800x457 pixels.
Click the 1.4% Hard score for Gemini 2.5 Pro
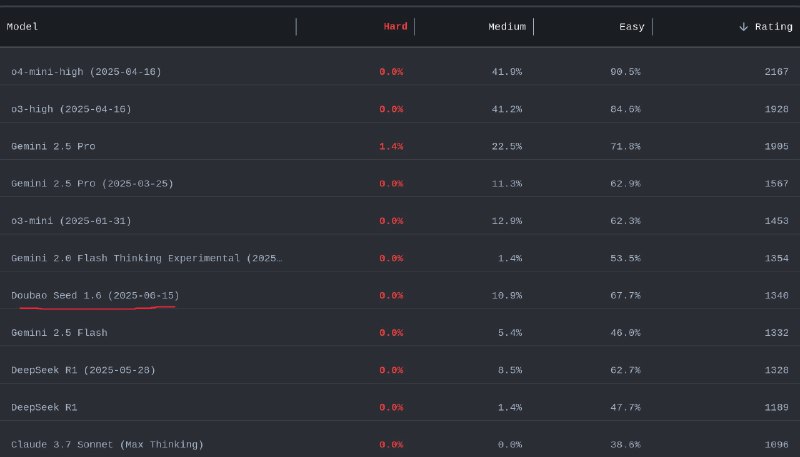click(x=391, y=146)
